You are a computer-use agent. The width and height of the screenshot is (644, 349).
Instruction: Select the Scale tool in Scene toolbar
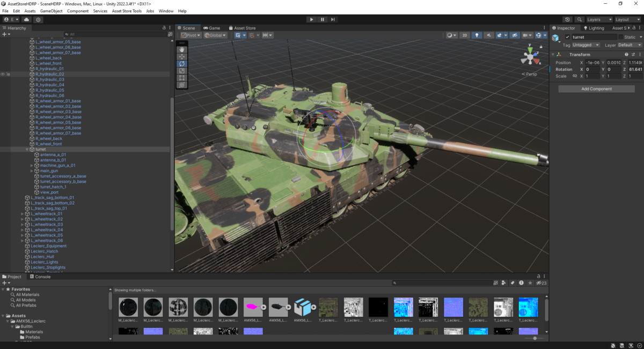pyautogui.click(x=182, y=70)
